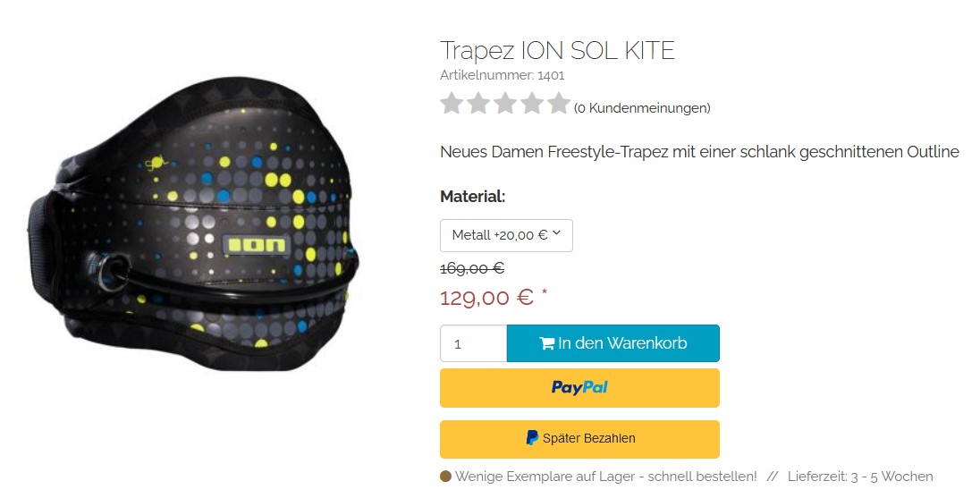
Task: Click the first rating star
Action: click(x=452, y=104)
